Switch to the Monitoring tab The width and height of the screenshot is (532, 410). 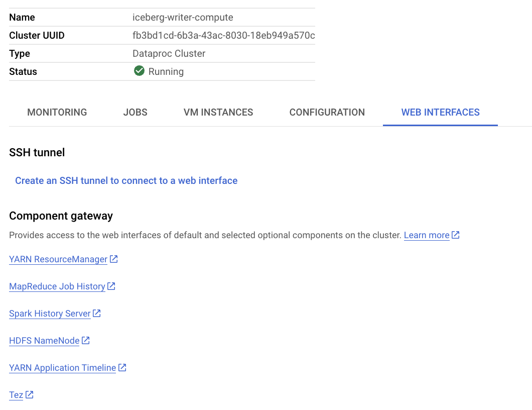click(57, 113)
